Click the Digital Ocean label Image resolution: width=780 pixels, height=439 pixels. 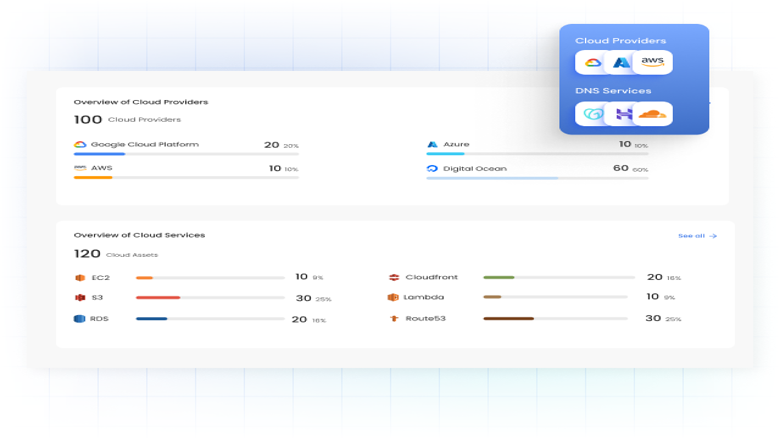pyautogui.click(x=475, y=169)
